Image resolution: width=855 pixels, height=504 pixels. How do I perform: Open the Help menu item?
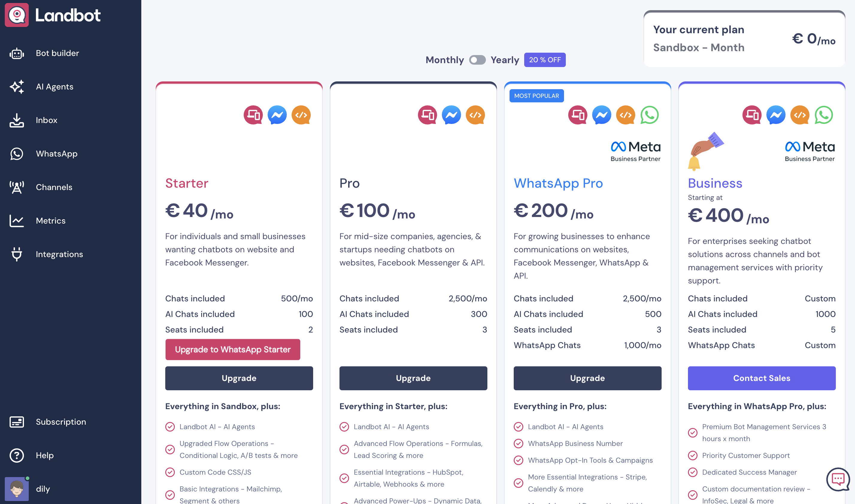pyautogui.click(x=45, y=455)
